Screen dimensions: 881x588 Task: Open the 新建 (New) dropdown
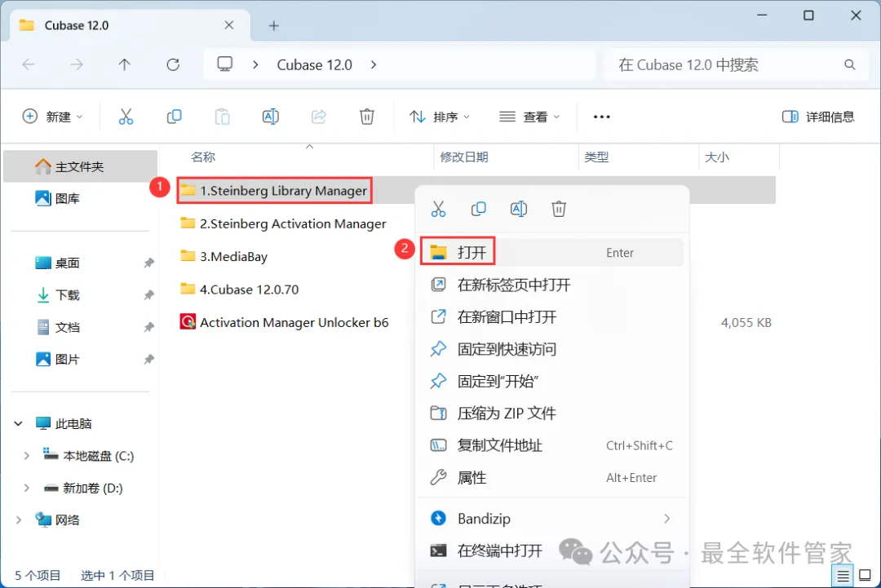pos(52,117)
